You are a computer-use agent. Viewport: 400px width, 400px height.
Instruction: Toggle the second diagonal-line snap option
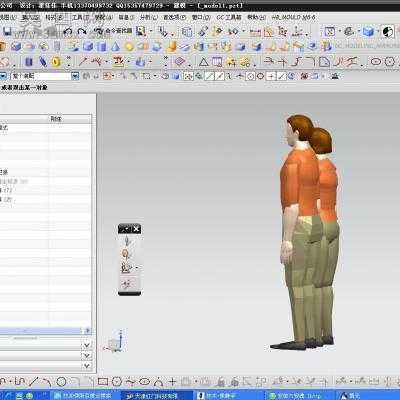[x=219, y=76]
